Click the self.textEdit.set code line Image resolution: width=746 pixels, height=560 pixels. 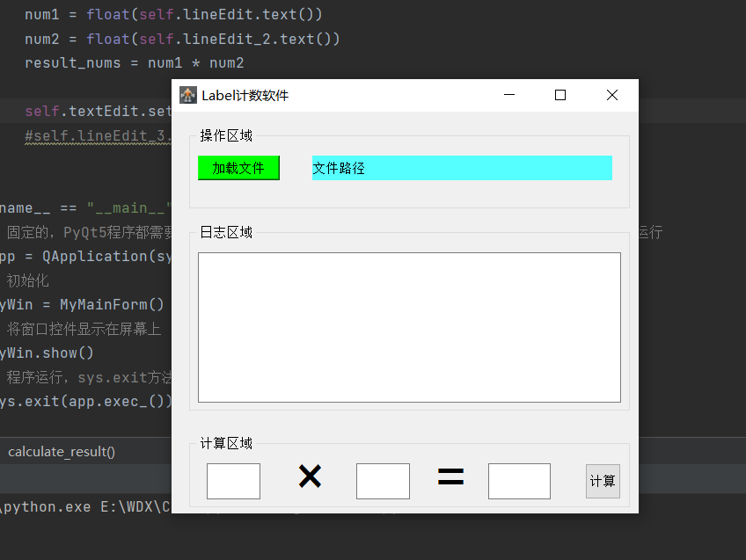98,112
